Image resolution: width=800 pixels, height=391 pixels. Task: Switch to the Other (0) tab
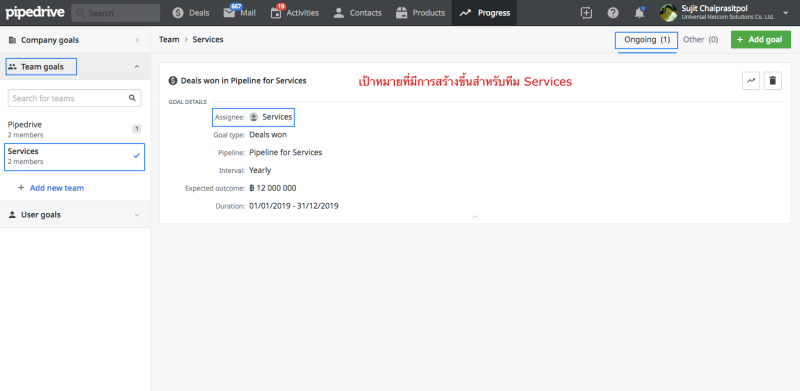[701, 39]
